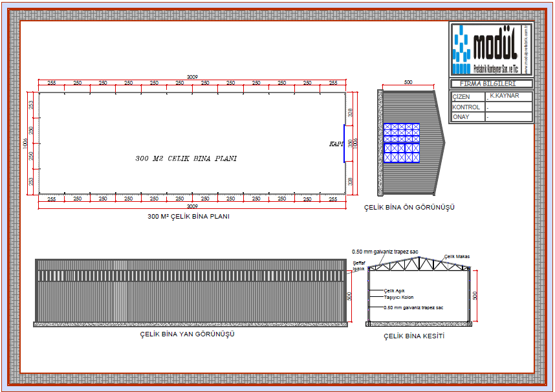Click the 500 width dimension above front view

click(408, 83)
